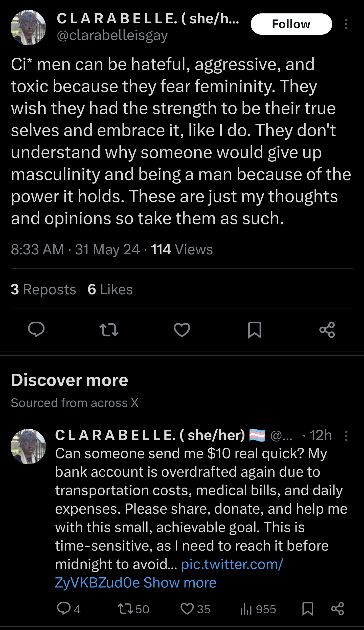This screenshot has height=630, width=364.
Task: Reply to the $10 request post
Action: (69, 609)
